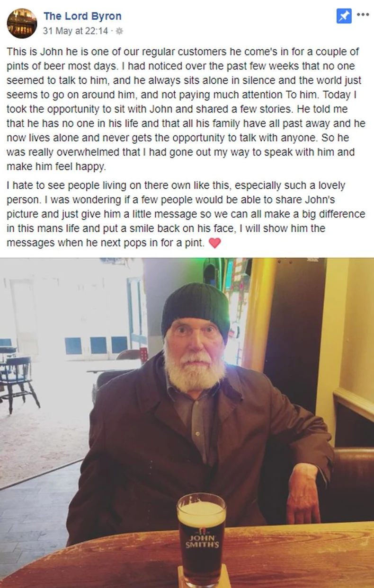
Task: Open the three-dot post options menu
Action: tap(363, 15)
